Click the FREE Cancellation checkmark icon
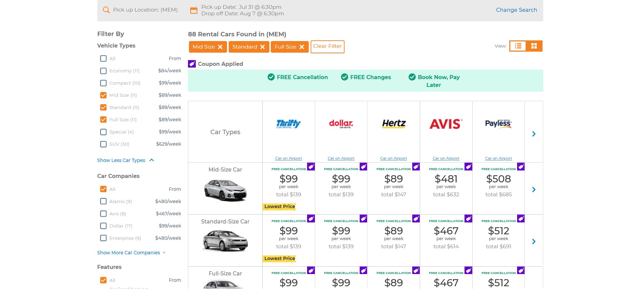 (271, 77)
